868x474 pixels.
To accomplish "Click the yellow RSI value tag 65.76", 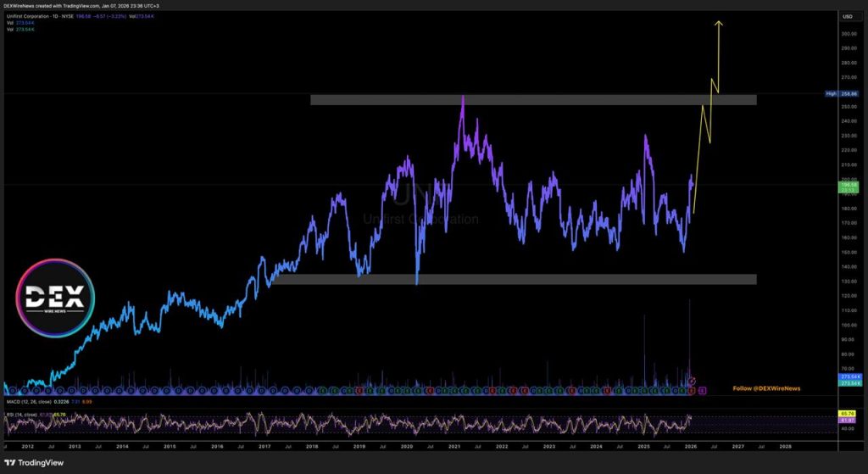I will (x=846, y=413).
